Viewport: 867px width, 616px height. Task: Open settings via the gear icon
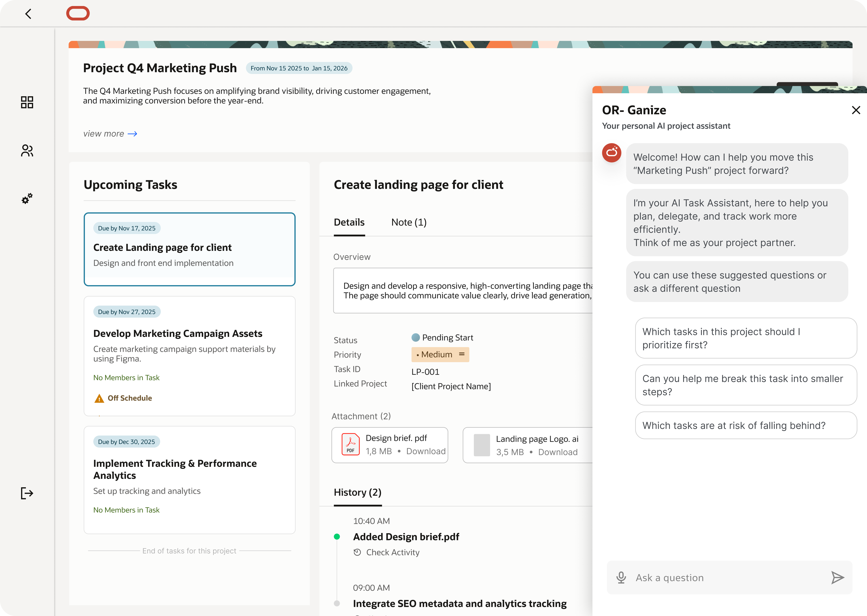[26, 199]
